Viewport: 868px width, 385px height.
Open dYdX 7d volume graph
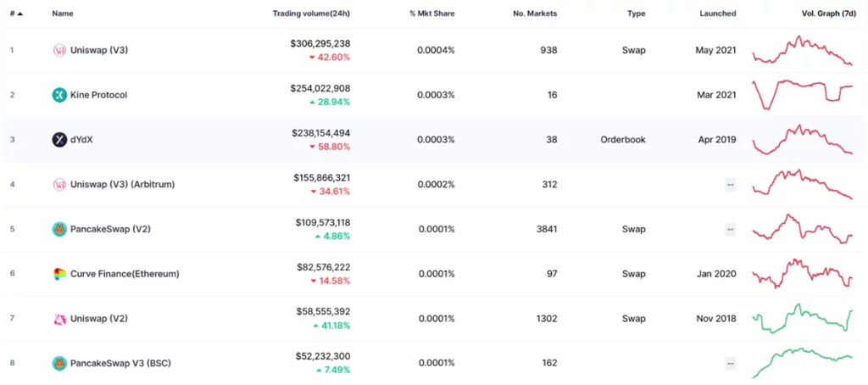(802, 140)
